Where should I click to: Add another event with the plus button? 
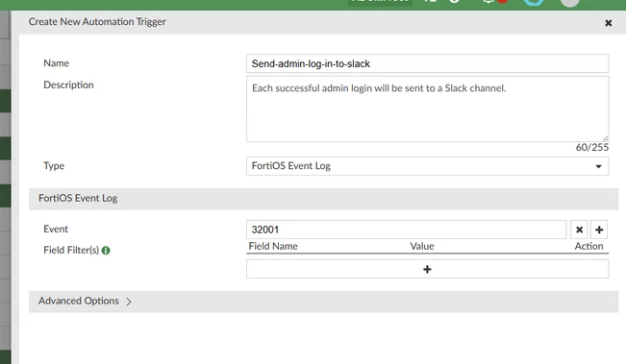[x=599, y=230]
